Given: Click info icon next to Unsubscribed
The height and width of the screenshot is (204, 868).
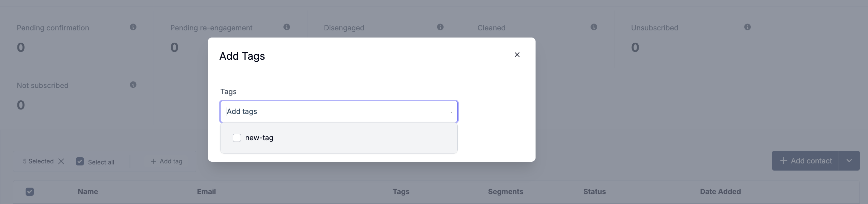Looking at the screenshot, I should click(748, 27).
